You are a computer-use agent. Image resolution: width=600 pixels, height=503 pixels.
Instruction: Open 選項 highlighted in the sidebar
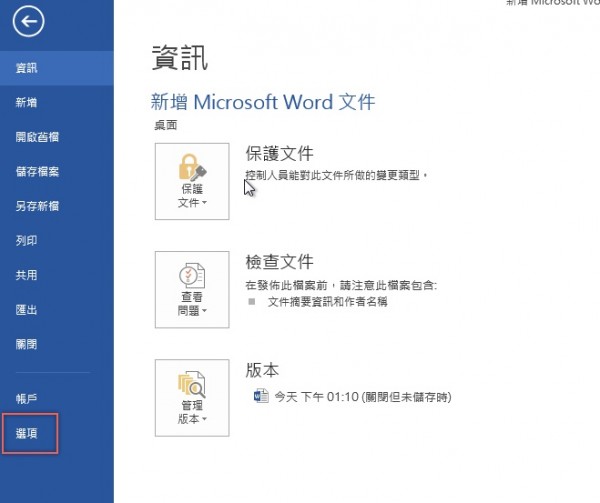[x=28, y=433]
